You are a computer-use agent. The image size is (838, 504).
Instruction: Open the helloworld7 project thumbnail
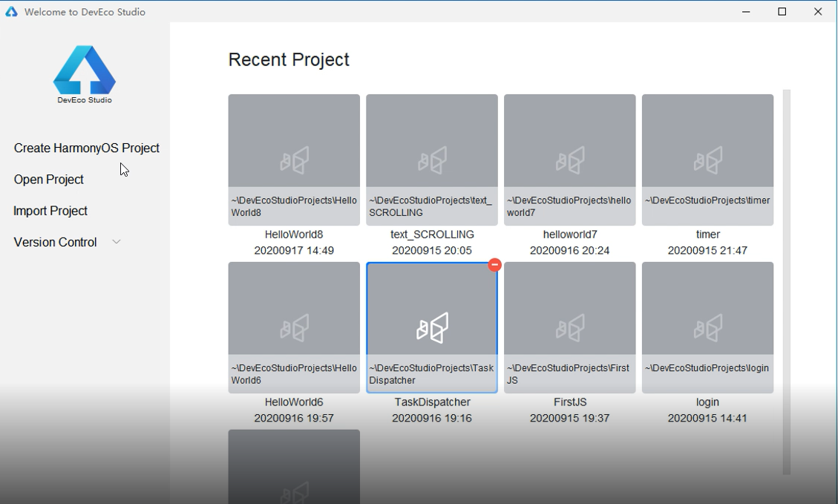tap(570, 160)
